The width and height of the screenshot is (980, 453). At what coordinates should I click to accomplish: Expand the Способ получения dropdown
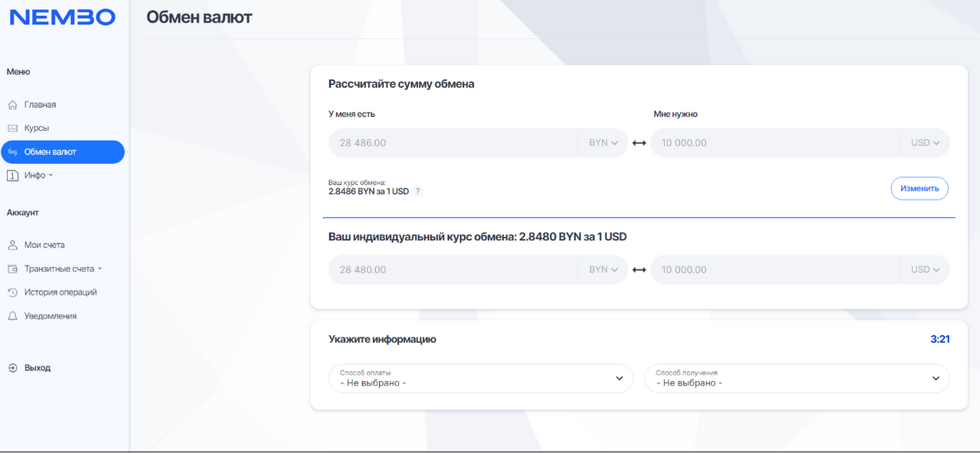tap(797, 378)
